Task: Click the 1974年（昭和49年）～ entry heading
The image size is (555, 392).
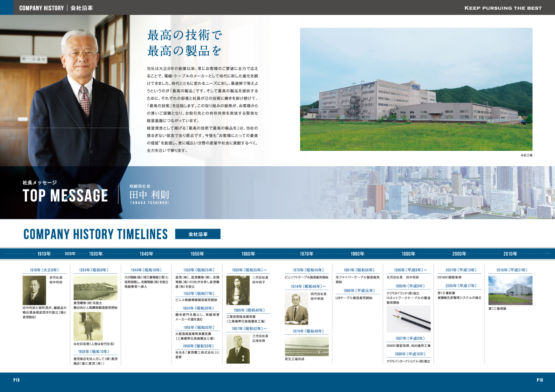Action: [x=308, y=287]
